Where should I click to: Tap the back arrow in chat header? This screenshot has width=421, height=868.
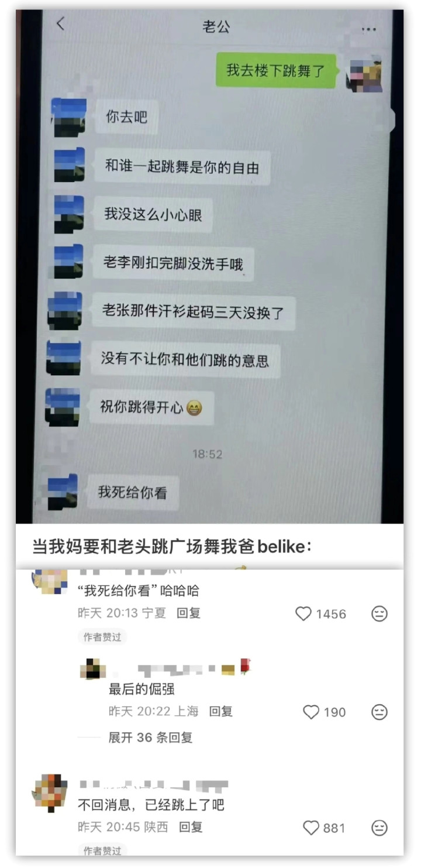click(x=61, y=24)
